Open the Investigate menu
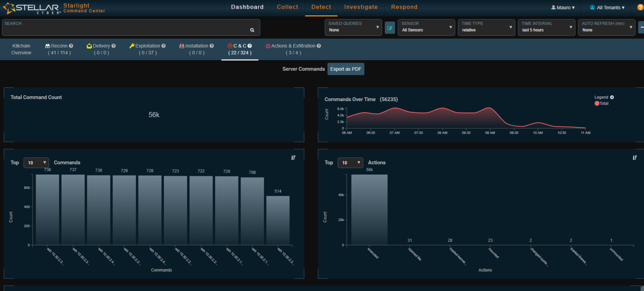 coord(361,7)
